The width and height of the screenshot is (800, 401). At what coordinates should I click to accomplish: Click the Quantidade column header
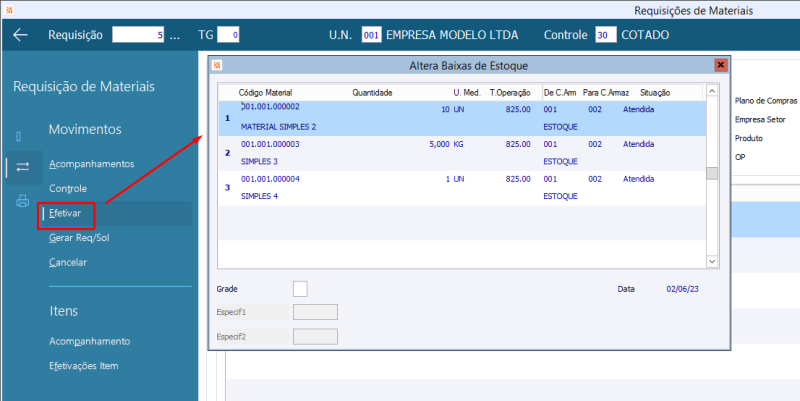(x=372, y=93)
